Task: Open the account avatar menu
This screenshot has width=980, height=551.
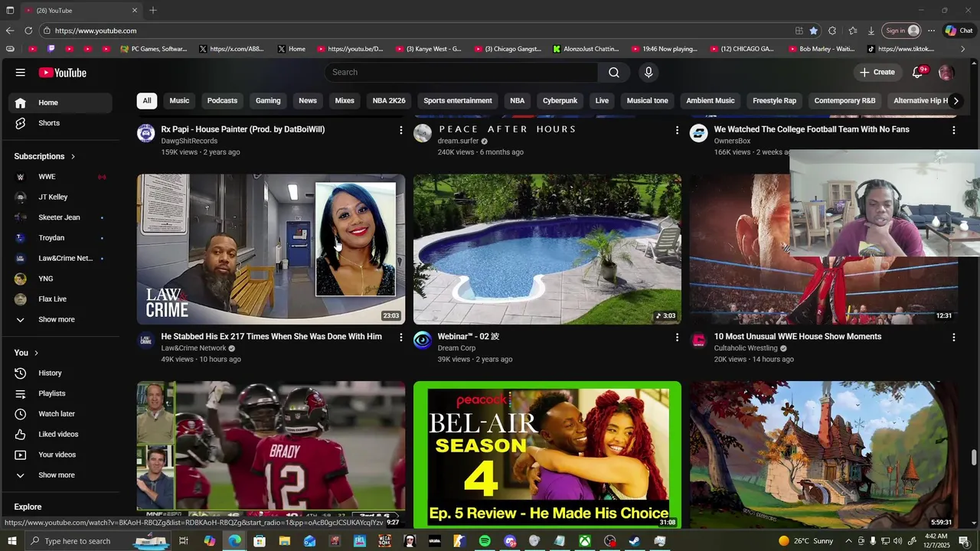Action: pos(946,72)
